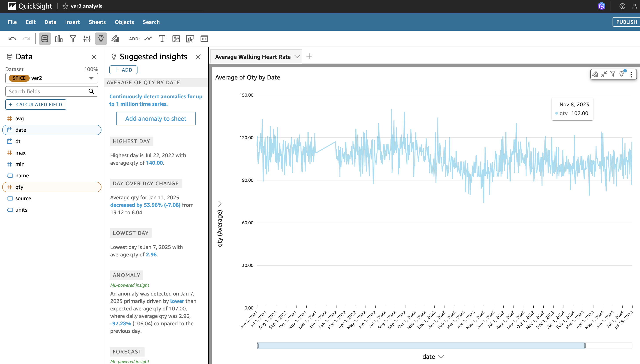Click the Add text box icon
Image resolution: width=640 pixels, height=364 pixels.
coord(162,39)
